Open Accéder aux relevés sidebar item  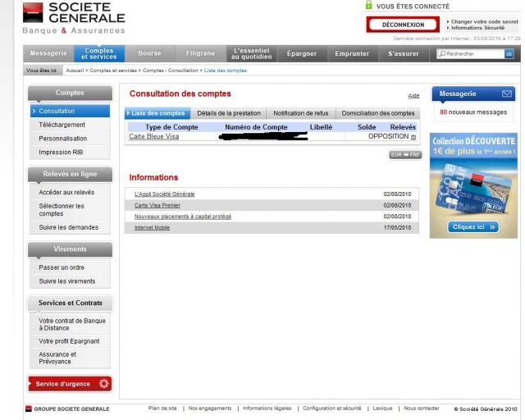70,192
